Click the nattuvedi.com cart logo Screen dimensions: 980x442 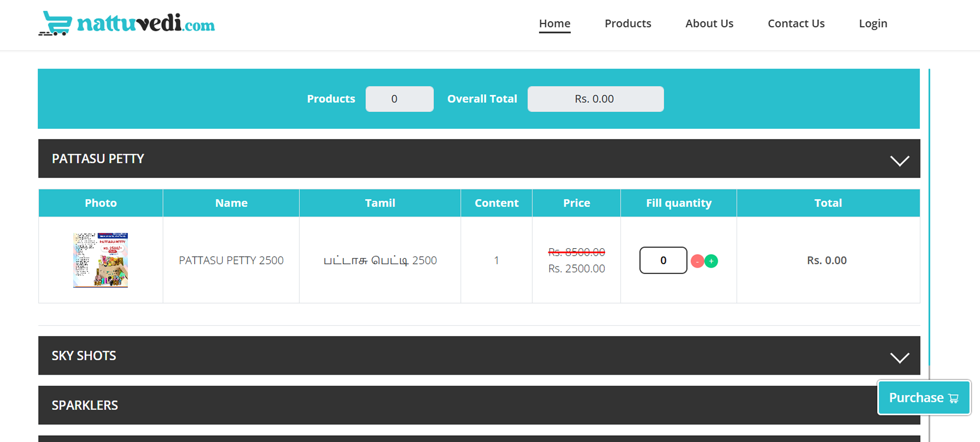[55, 24]
